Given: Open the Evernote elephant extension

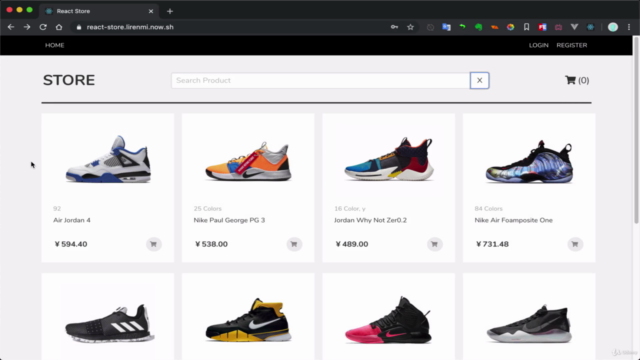Looking at the screenshot, I should click(478, 27).
